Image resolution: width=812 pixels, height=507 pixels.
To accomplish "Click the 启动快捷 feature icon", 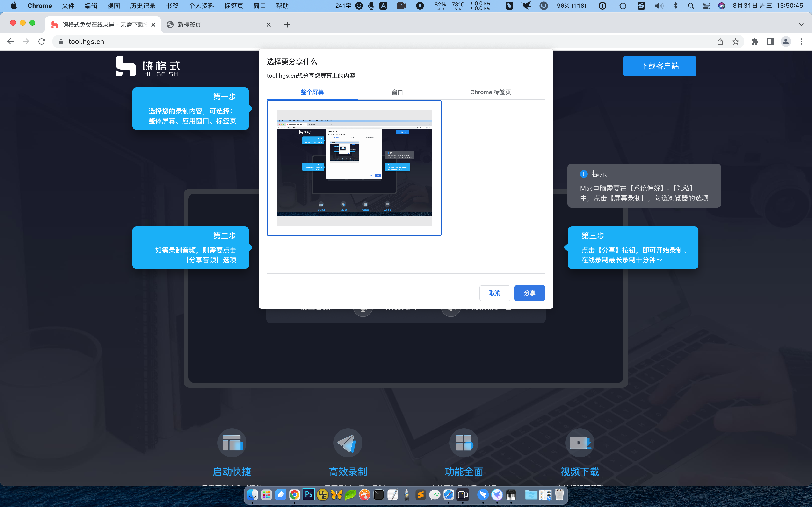I will (x=232, y=443).
